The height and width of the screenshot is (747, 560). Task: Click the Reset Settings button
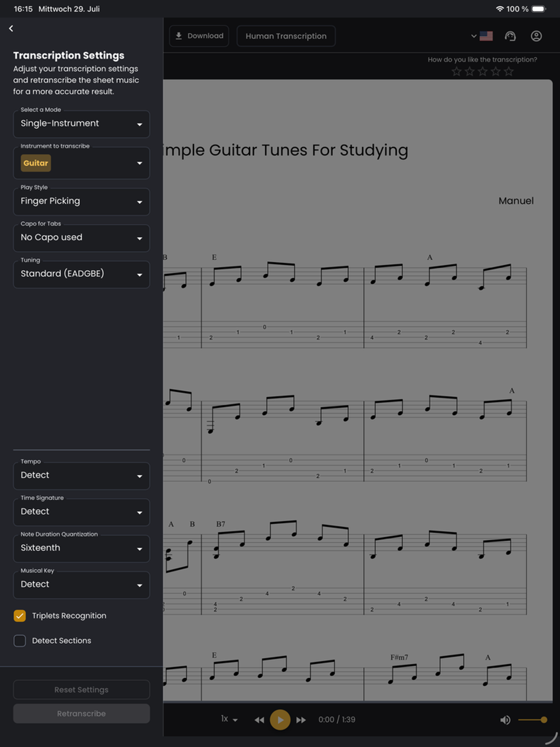pos(82,690)
